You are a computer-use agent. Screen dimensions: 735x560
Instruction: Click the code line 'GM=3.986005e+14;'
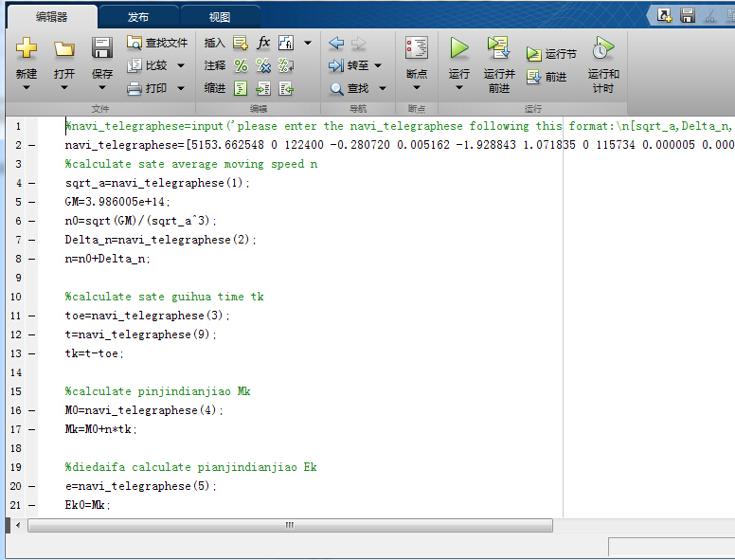point(117,202)
